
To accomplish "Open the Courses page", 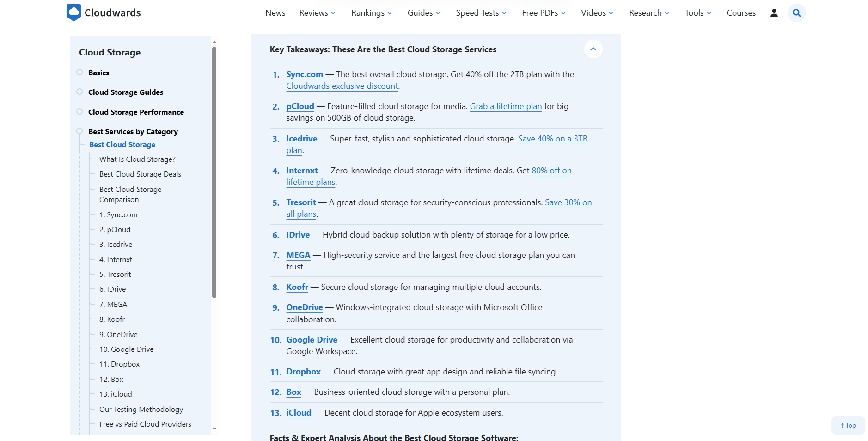I will [741, 13].
